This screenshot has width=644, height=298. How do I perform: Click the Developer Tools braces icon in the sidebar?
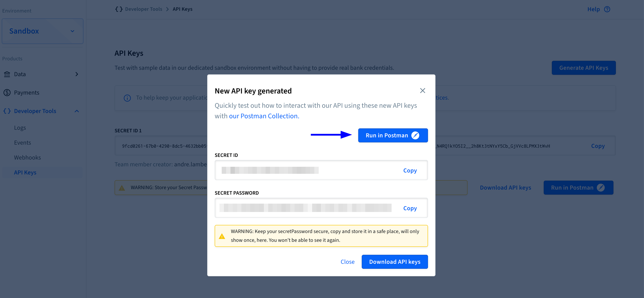[x=7, y=111]
